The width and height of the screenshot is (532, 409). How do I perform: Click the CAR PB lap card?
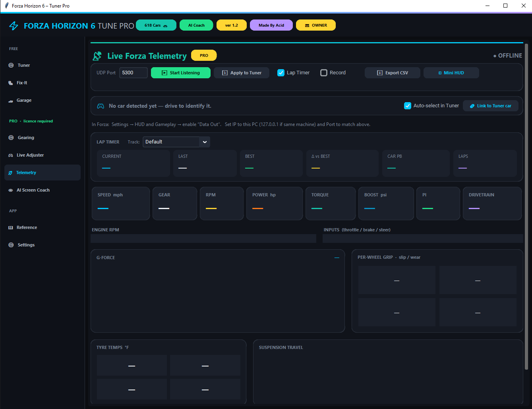416,163
